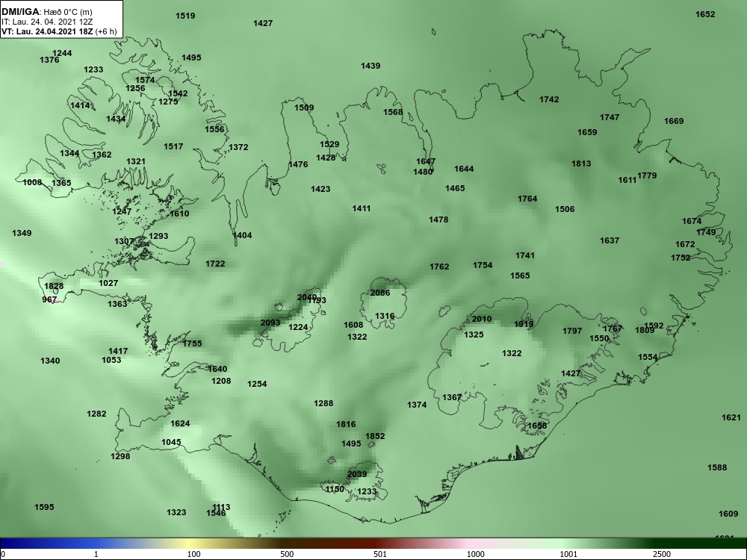The image size is (747, 560).
Task: Select the map value 2086
Action: click(380, 293)
